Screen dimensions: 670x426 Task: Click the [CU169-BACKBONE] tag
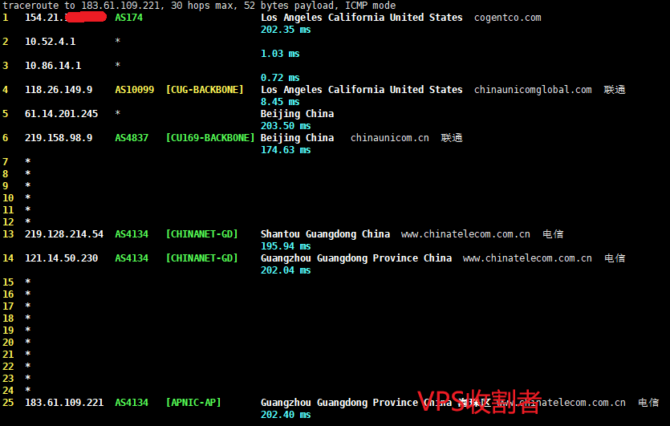click(210, 137)
